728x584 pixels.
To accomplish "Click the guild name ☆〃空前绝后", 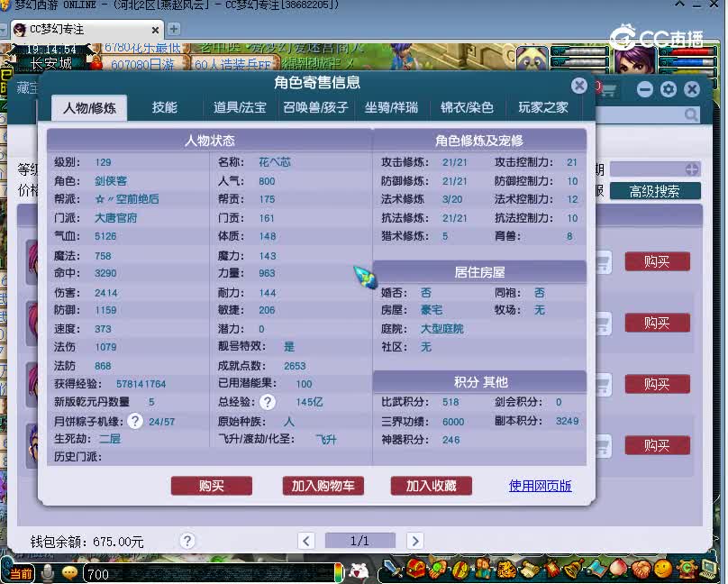I will [127, 199].
